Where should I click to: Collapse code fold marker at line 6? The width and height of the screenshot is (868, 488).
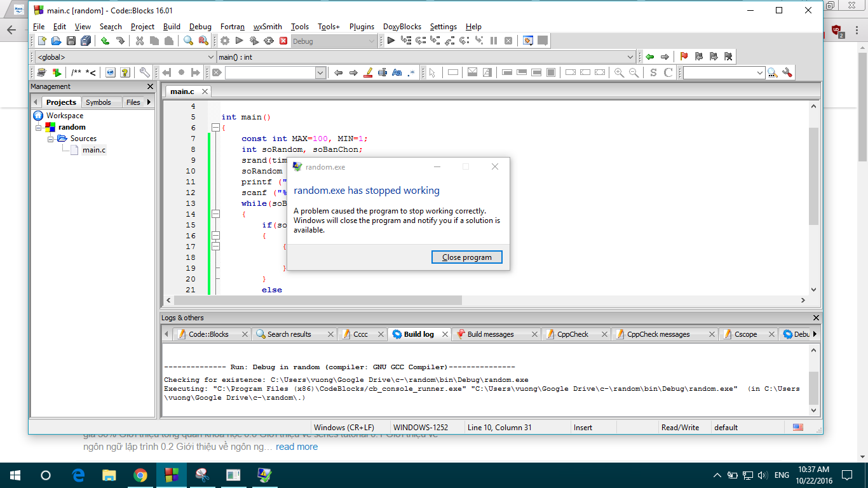pos(215,128)
